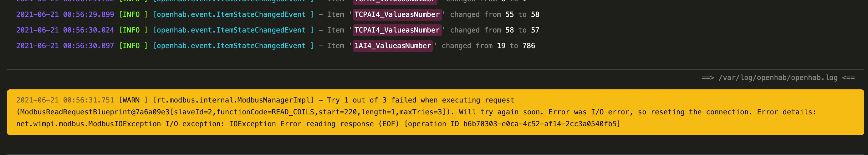Click the value 57
This screenshot has height=155, width=868.
coord(535,30)
